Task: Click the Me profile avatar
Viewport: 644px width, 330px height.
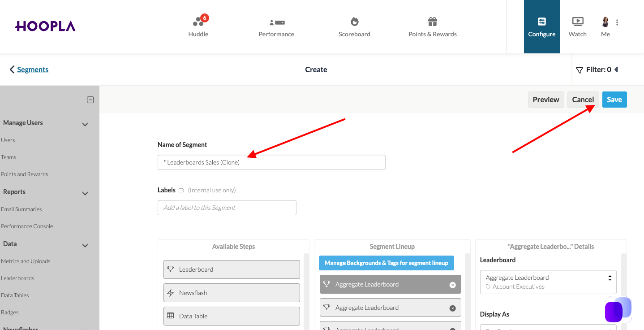Action: pos(605,22)
